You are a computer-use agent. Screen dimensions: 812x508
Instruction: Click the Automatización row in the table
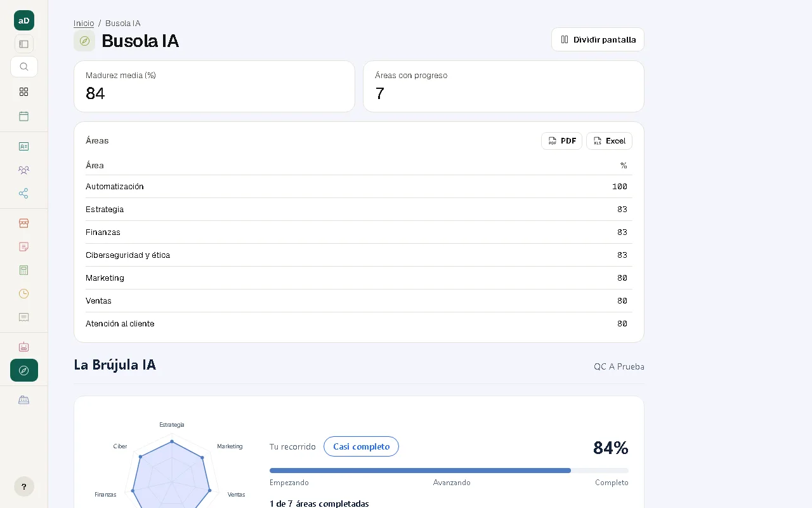point(359,187)
